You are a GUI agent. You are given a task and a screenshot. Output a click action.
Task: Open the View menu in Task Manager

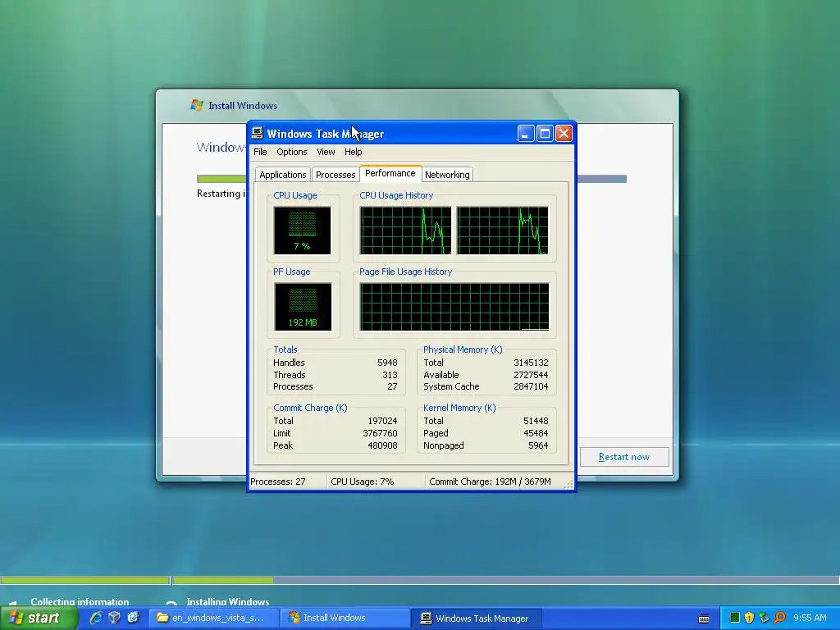[x=326, y=152]
